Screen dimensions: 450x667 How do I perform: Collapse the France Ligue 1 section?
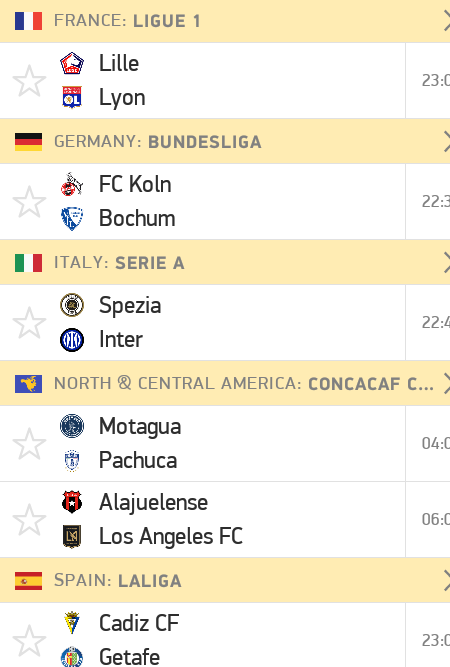(x=446, y=21)
